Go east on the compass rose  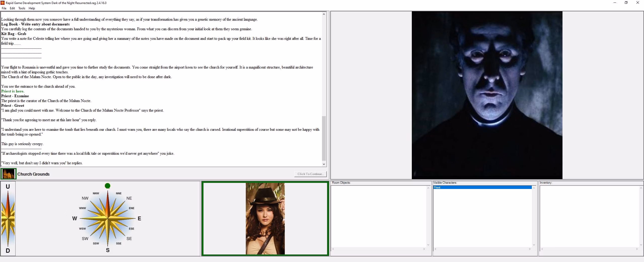[139, 218]
